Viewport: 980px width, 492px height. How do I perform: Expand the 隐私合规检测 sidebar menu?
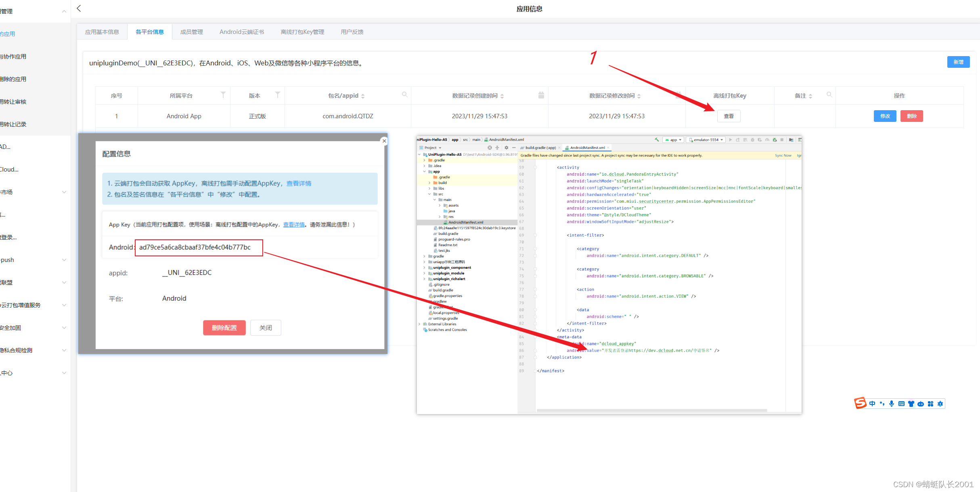[x=64, y=350]
